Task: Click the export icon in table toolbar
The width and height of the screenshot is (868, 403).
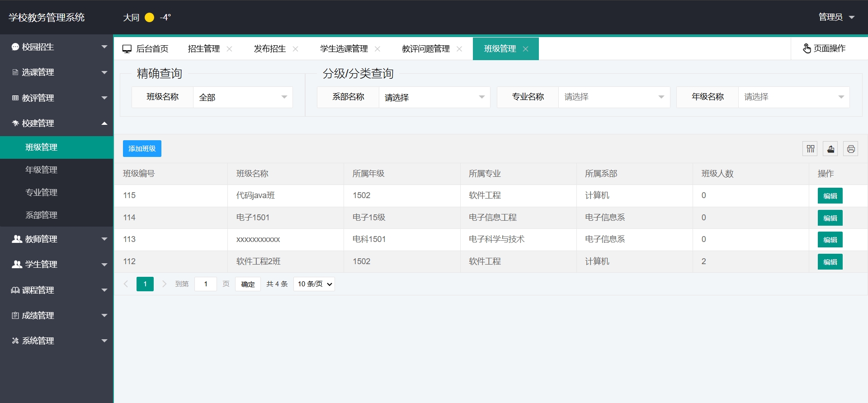Action: pos(830,149)
